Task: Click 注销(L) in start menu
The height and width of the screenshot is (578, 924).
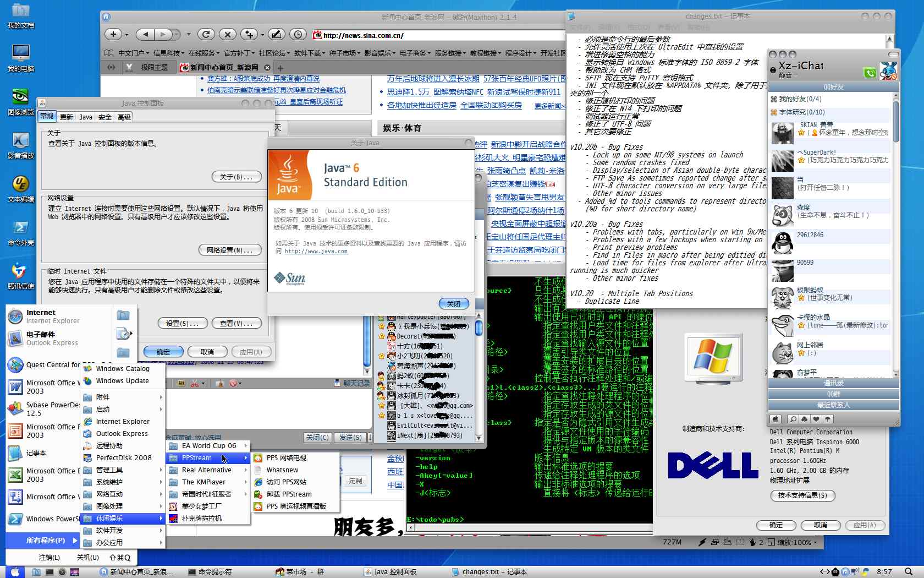Action: coord(50,557)
